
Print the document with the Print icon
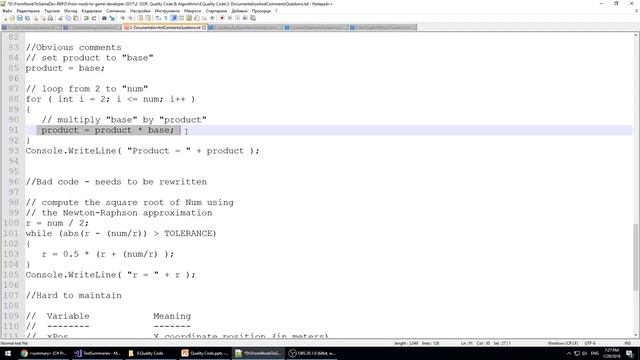pyautogui.click(x=50, y=18)
